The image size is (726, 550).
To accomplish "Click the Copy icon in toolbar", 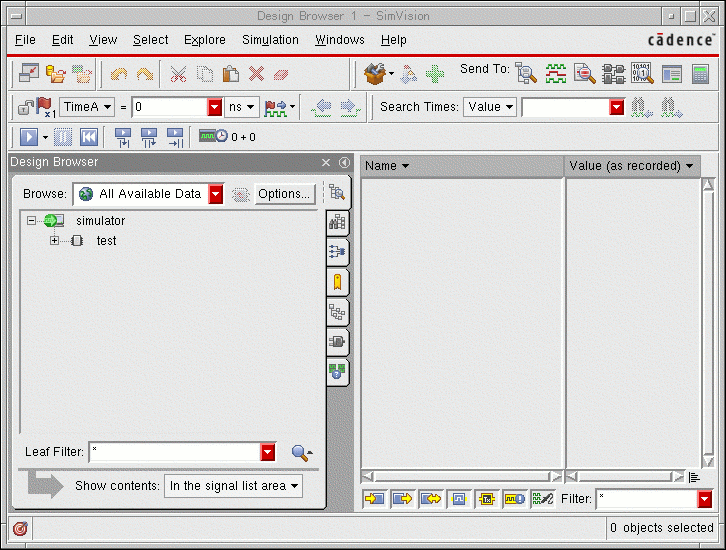I will [204, 74].
